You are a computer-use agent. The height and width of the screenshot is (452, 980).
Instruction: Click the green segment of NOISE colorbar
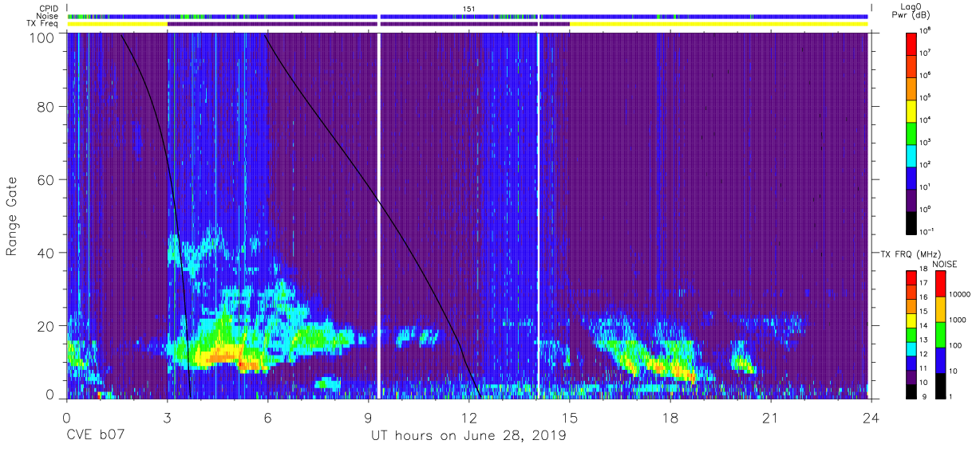[942, 333]
